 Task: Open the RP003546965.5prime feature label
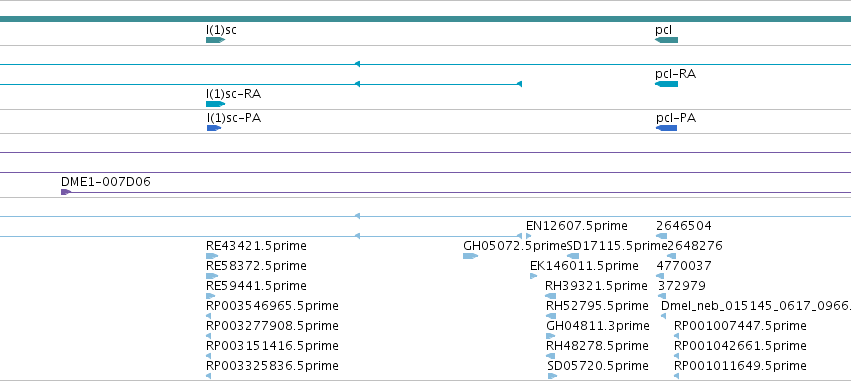tap(272, 306)
